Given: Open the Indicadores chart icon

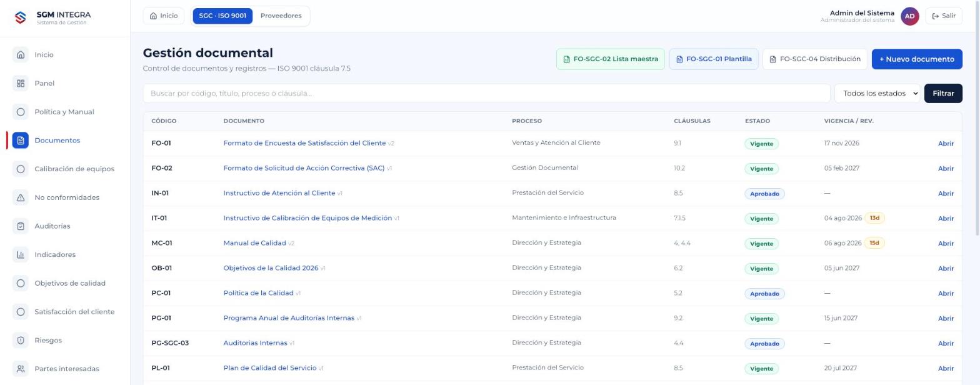Looking at the screenshot, I should pyautogui.click(x=21, y=254).
